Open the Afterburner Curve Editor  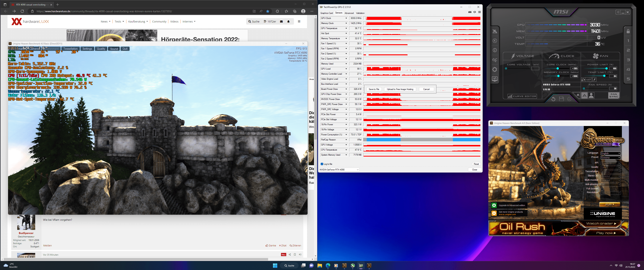click(522, 96)
